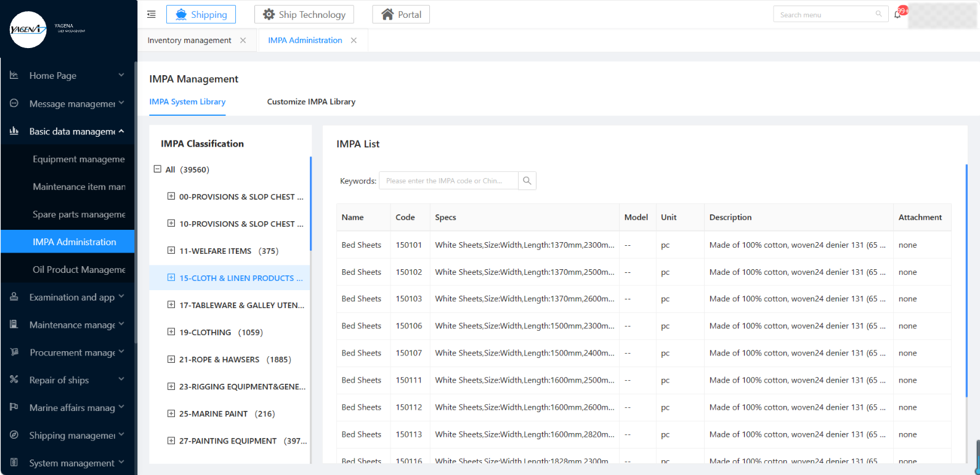Click code cell 150113
Screen dimensions: 980x475
click(409, 434)
